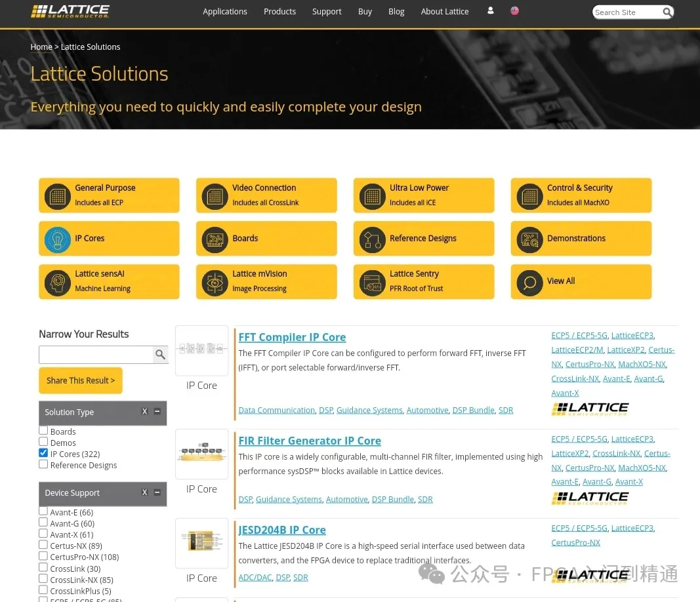Screen dimensions: 700x602
Task: Open the FIR Filter Generator IP Core link
Action: click(310, 441)
